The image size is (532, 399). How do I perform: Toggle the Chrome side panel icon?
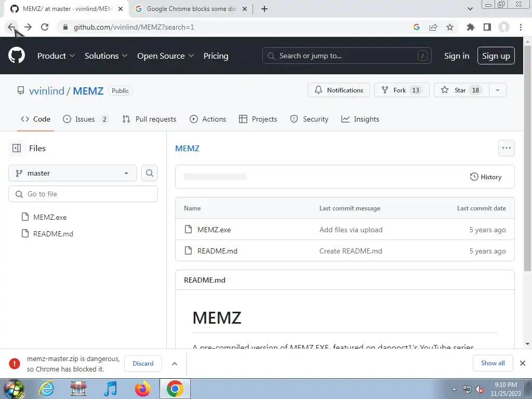(487, 27)
